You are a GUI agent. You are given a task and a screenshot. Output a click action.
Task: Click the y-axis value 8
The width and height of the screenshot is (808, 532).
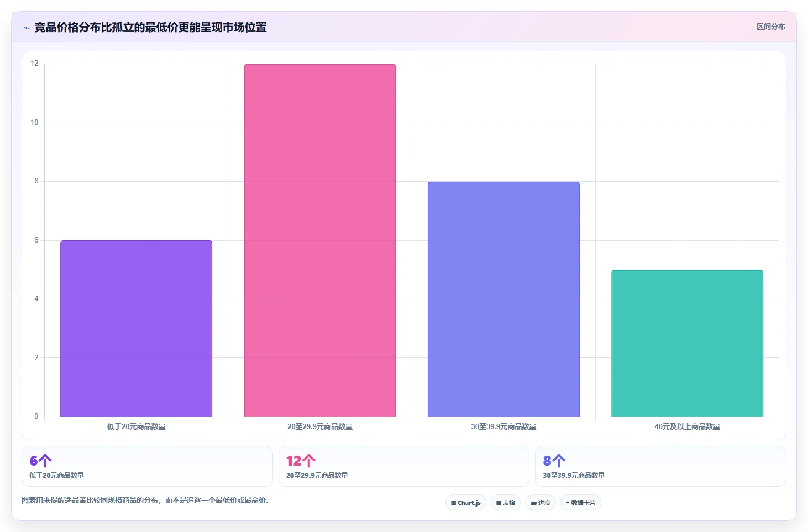36,181
